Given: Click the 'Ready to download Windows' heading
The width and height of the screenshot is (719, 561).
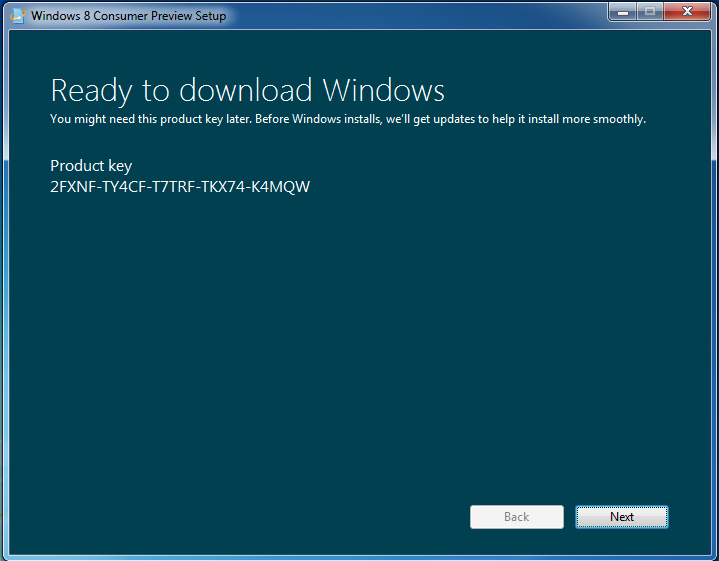Looking at the screenshot, I should [x=247, y=90].
